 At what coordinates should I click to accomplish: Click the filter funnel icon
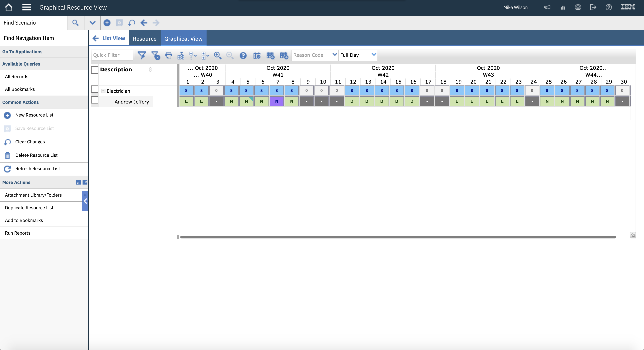(142, 55)
